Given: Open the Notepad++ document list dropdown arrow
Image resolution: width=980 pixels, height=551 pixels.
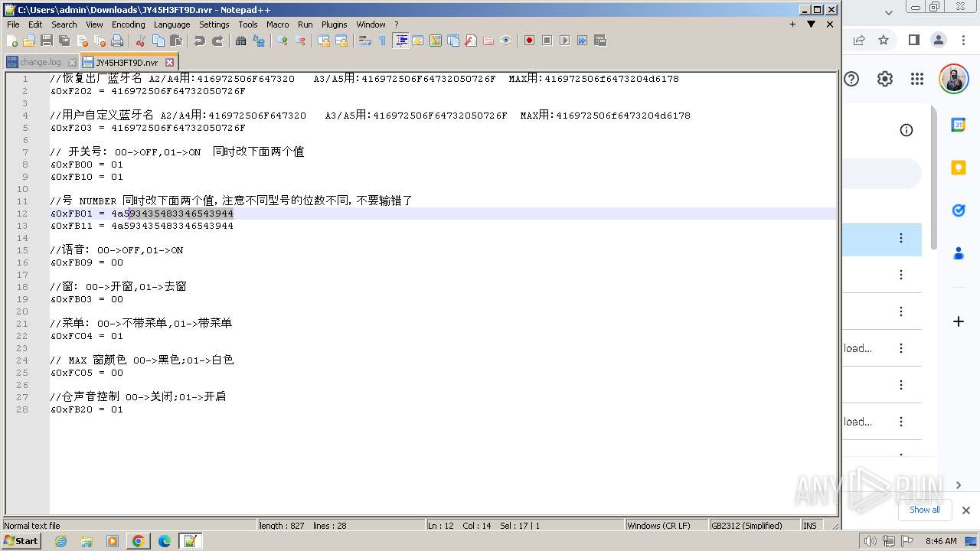Looking at the screenshot, I should (x=811, y=24).
